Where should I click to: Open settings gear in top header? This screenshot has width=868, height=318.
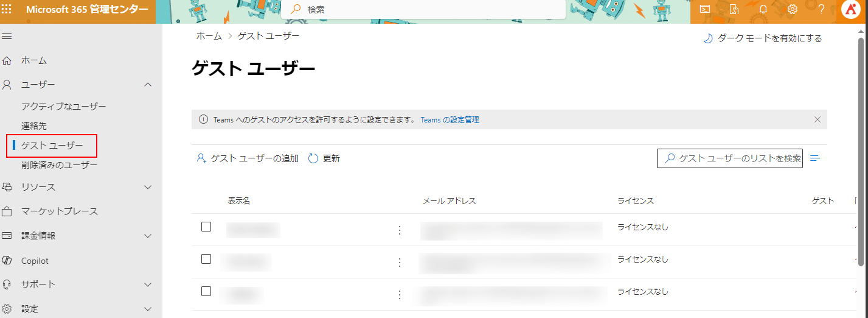point(793,9)
